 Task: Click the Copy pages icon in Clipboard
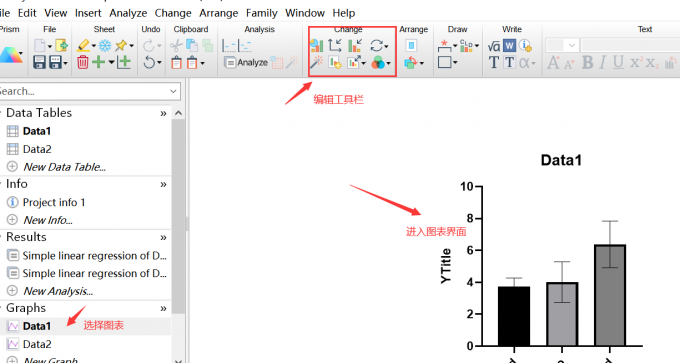coord(192,45)
